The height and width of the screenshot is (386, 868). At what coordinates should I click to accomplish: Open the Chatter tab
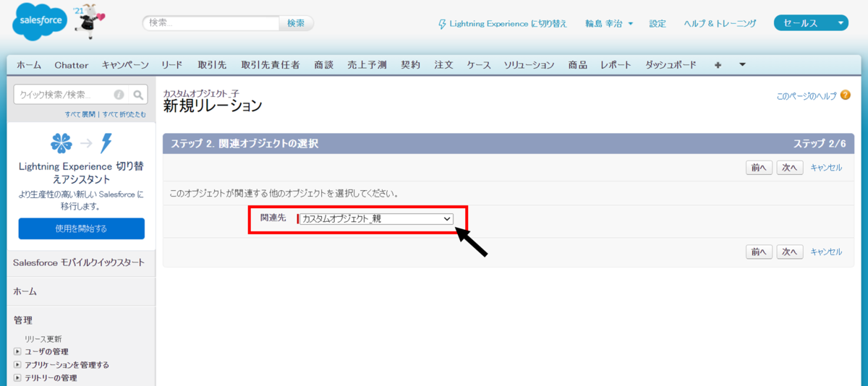pyautogui.click(x=72, y=65)
